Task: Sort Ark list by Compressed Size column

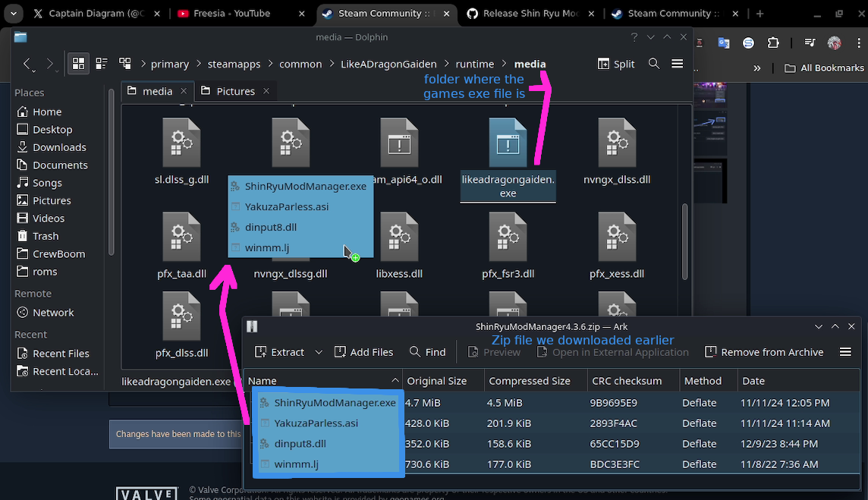Action: point(536,381)
